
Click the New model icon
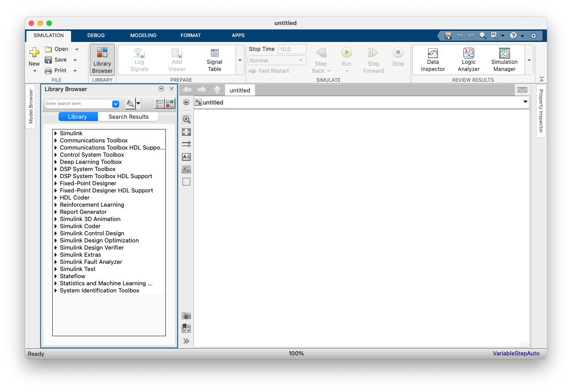tap(34, 53)
